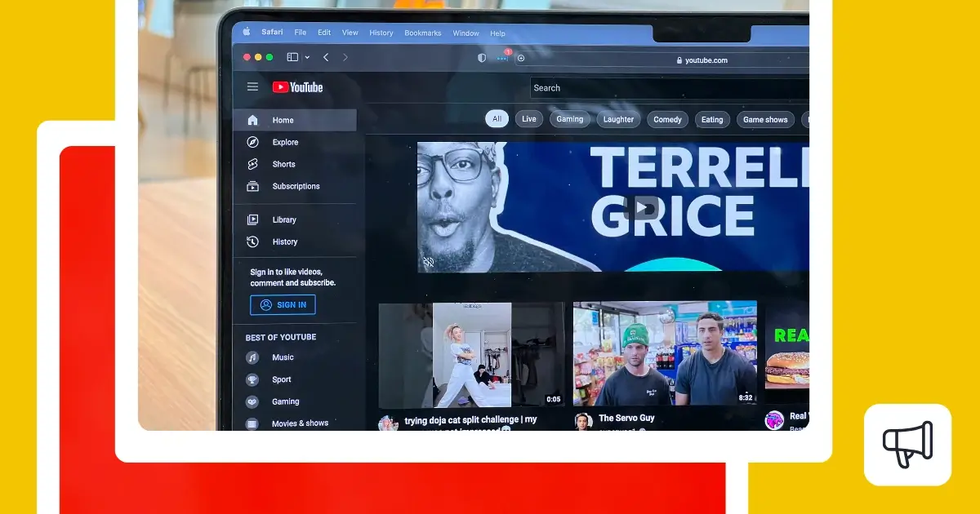Select the Gaming filter chip
Viewport: 980px width, 514px height.
(x=570, y=119)
